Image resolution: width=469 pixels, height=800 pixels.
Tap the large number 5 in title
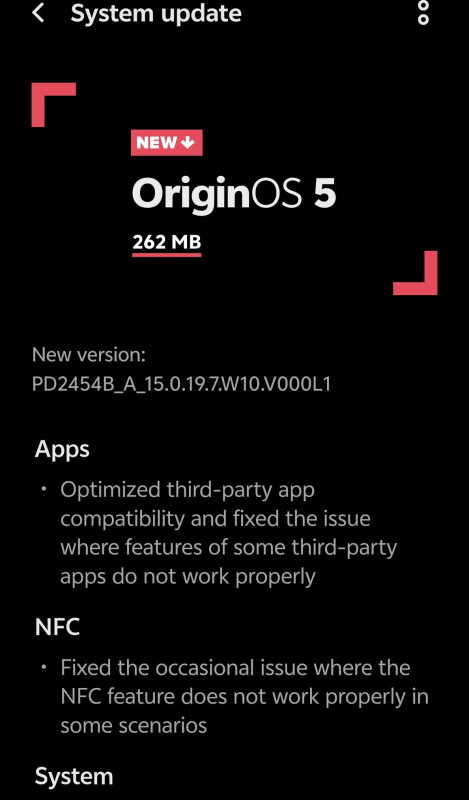tap(325, 194)
